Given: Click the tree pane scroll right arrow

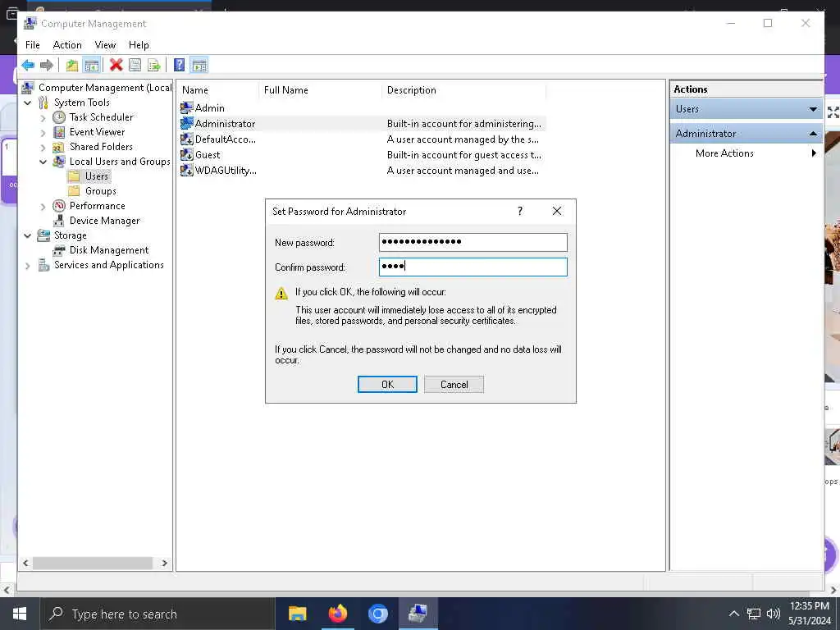Looking at the screenshot, I should click(164, 563).
